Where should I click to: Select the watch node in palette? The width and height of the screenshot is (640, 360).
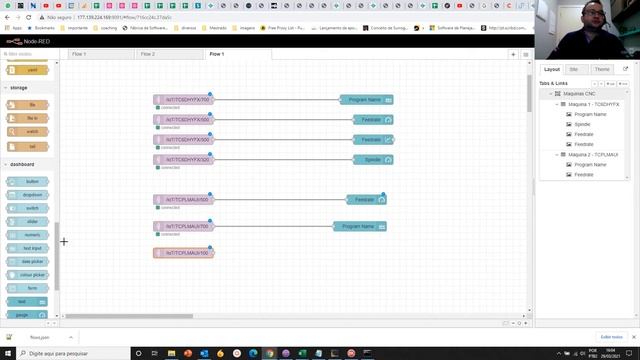28,131
